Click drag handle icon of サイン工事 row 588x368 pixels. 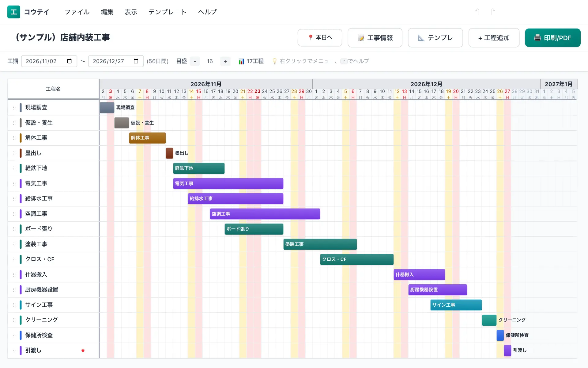click(x=14, y=305)
